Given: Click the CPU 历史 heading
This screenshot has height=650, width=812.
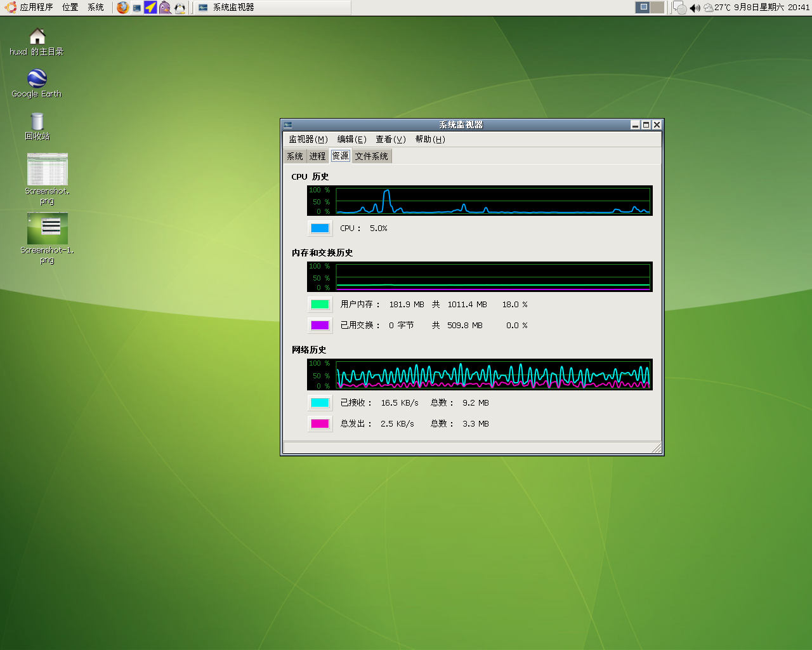Looking at the screenshot, I should [x=310, y=176].
